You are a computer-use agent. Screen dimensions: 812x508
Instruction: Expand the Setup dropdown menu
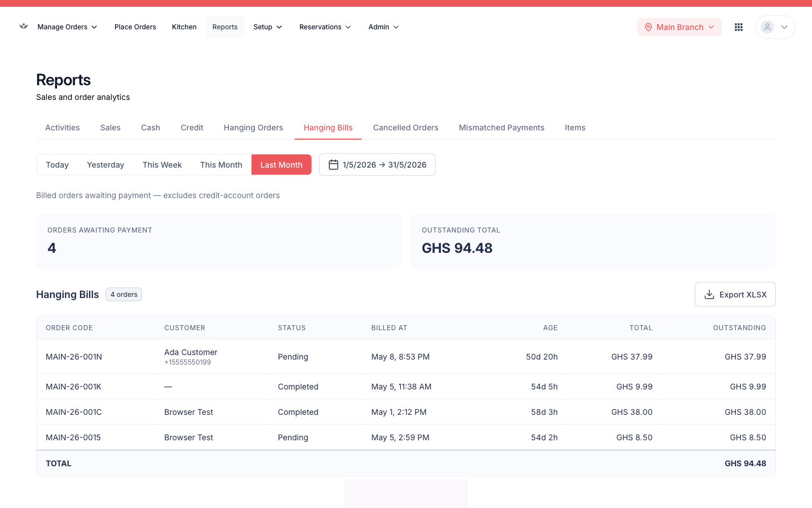pos(268,27)
